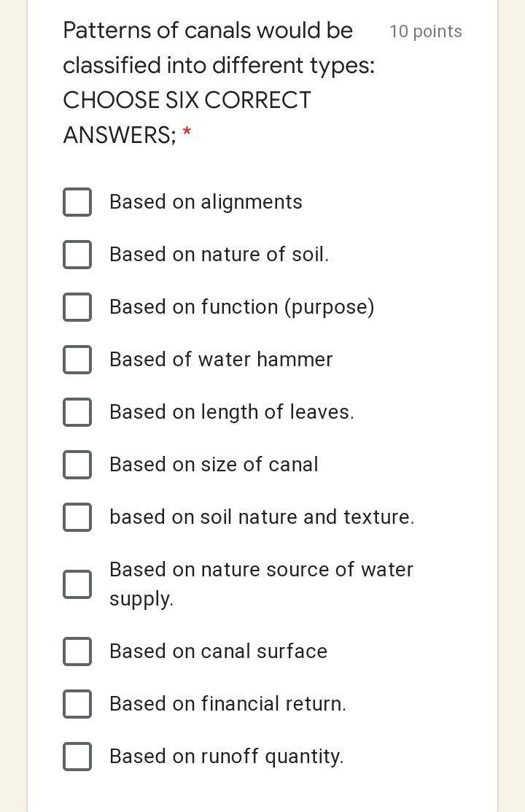Check the 'Based on alignments' checkbox
The image size is (525, 812).
(77, 202)
